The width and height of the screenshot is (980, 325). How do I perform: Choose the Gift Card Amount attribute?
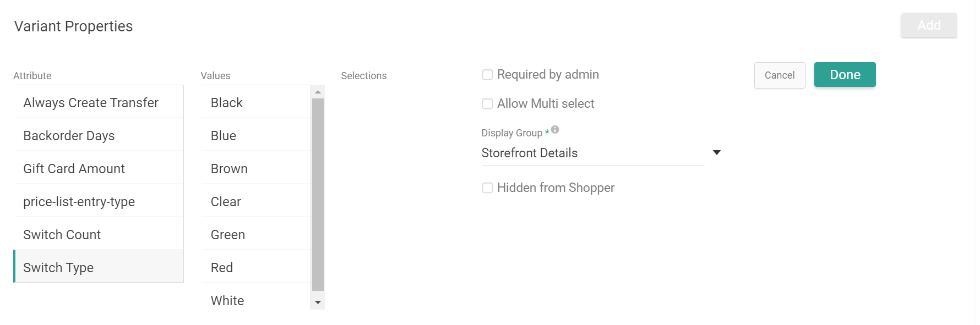coord(74,168)
